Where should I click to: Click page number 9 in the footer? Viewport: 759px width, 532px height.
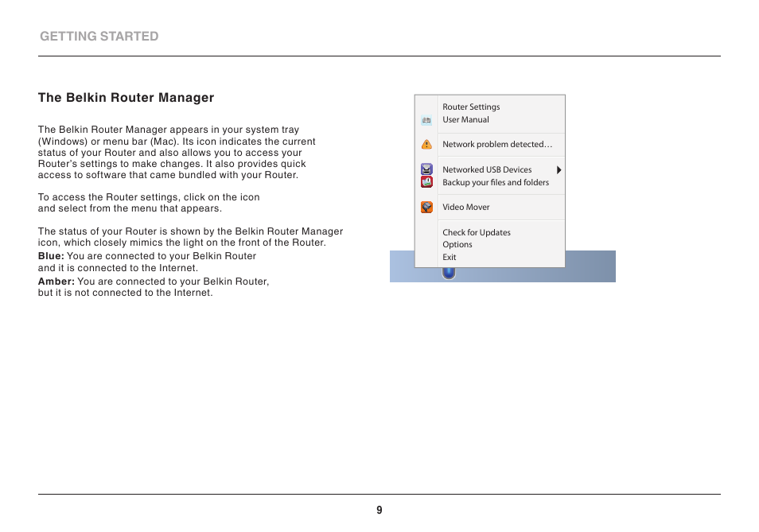pyautogui.click(x=379, y=510)
